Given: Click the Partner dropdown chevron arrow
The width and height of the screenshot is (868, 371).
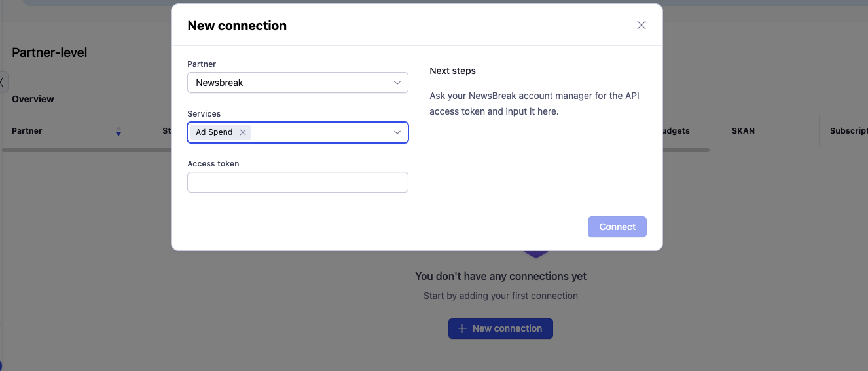Looking at the screenshot, I should (x=397, y=83).
